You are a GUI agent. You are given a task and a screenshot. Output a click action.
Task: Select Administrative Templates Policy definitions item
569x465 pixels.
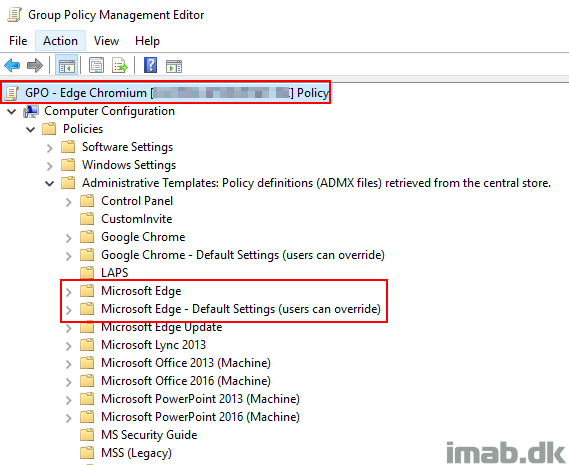(316, 183)
